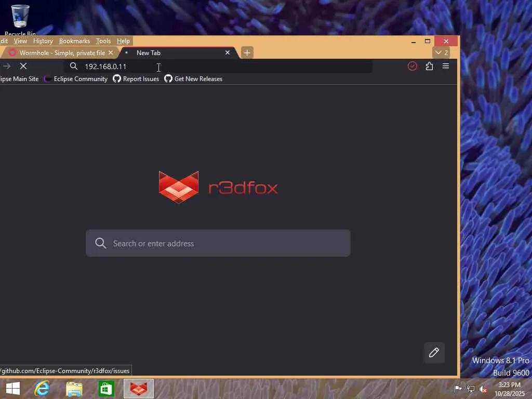
Task: Open the History menu
Action: 43,41
